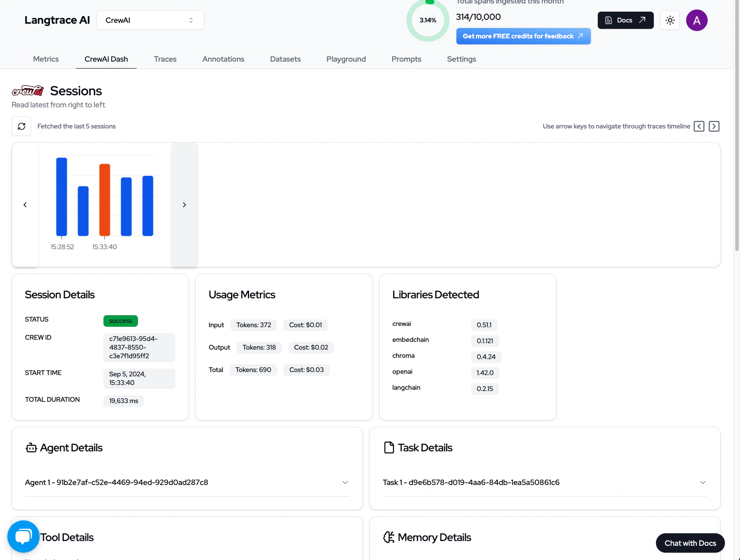This screenshot has height=560, width=740.
Task: Click the CrewAI logo beside Sessions
Action: (x=28, y=91)
